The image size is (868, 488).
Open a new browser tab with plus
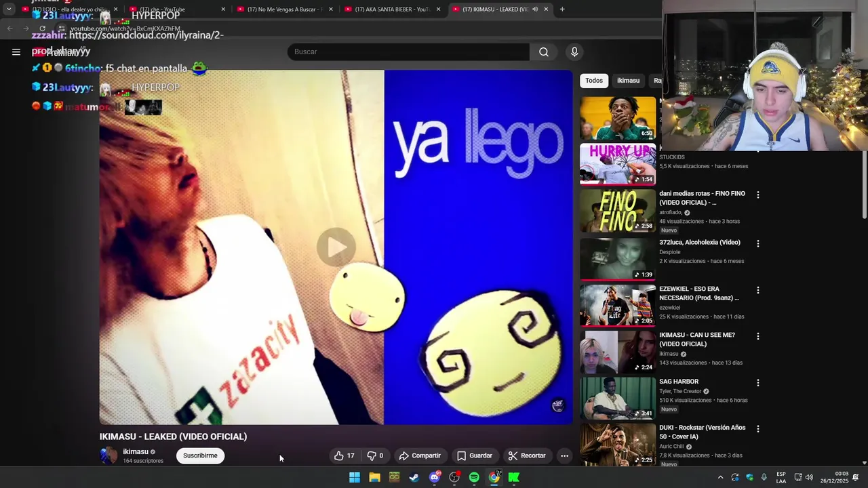[x=562, y=9]
